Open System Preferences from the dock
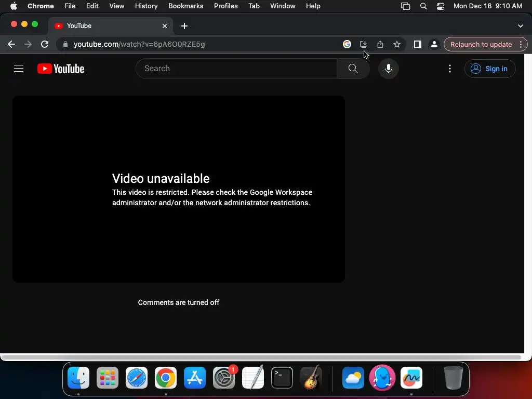Viewport: 532px width, 399px height. click(224, 378)
